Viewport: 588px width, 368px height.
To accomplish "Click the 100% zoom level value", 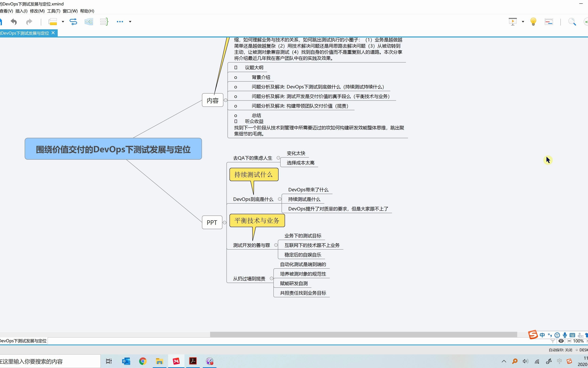I will (578, 341).
